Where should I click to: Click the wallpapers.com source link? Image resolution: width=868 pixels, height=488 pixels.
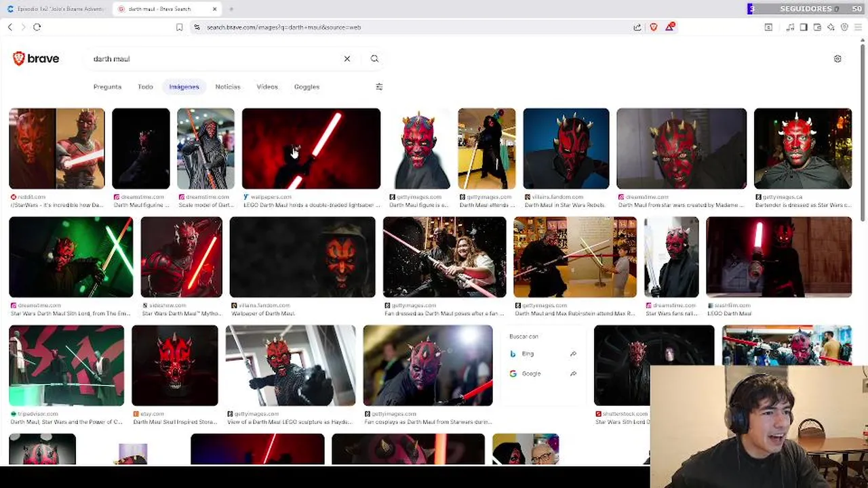pyautogui.click(x=270, y=197)
